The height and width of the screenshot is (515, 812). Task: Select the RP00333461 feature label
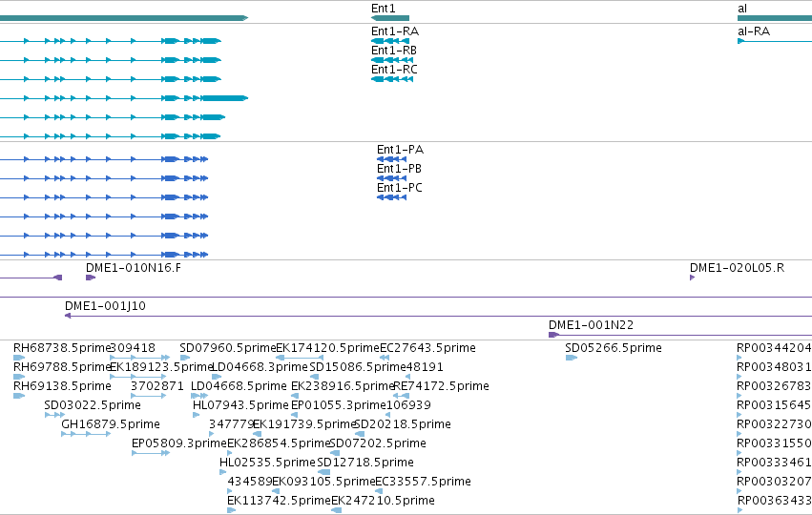774,463
